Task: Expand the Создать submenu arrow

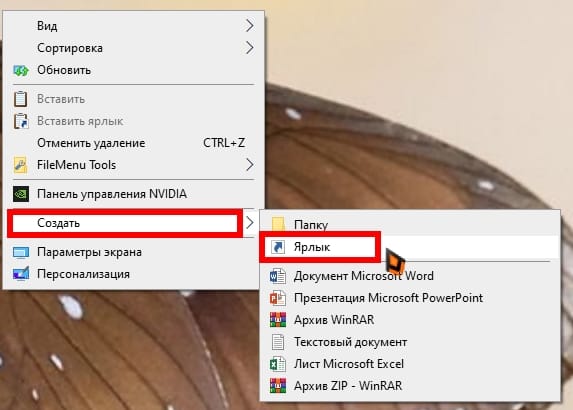Action: point(250,223)
